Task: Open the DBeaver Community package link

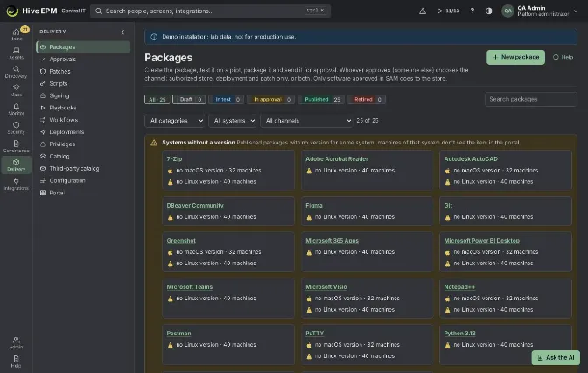Action: pyautogui.click(x=195, y=206)
